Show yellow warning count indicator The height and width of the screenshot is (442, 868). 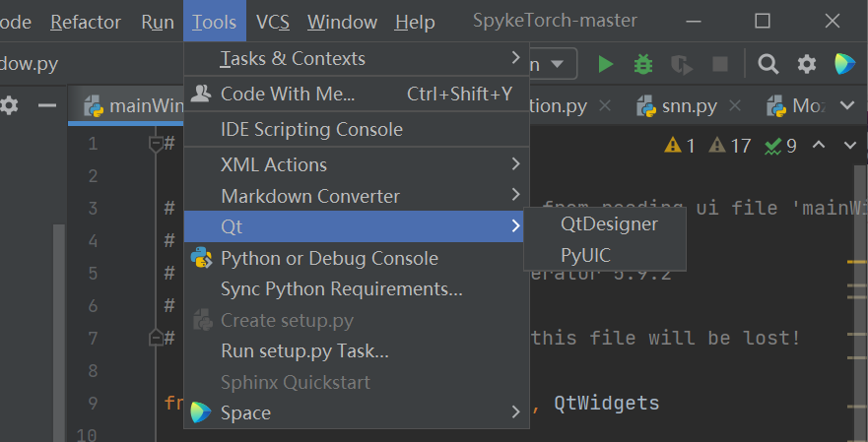[x=680, y=146]
